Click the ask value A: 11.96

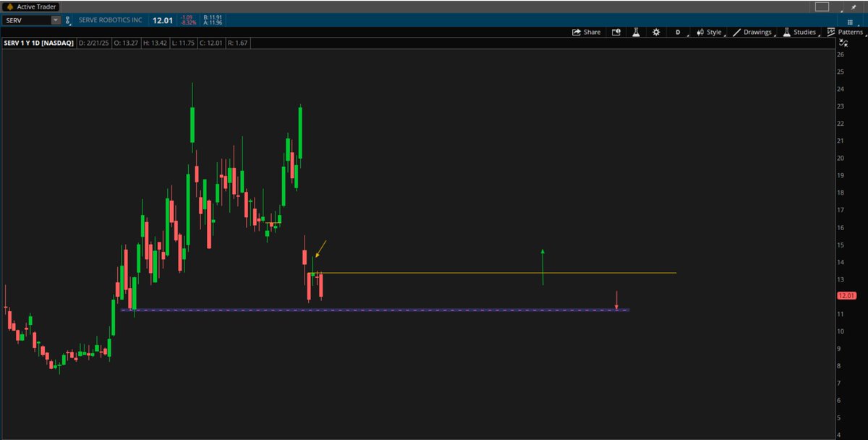(213, 23)
